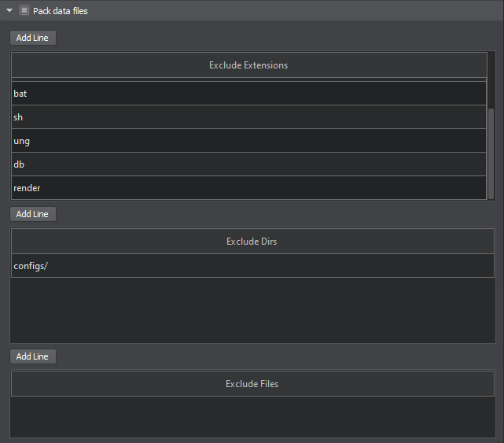
Task: Select the Exclude Files column header
Action: (x=252, y=383)
